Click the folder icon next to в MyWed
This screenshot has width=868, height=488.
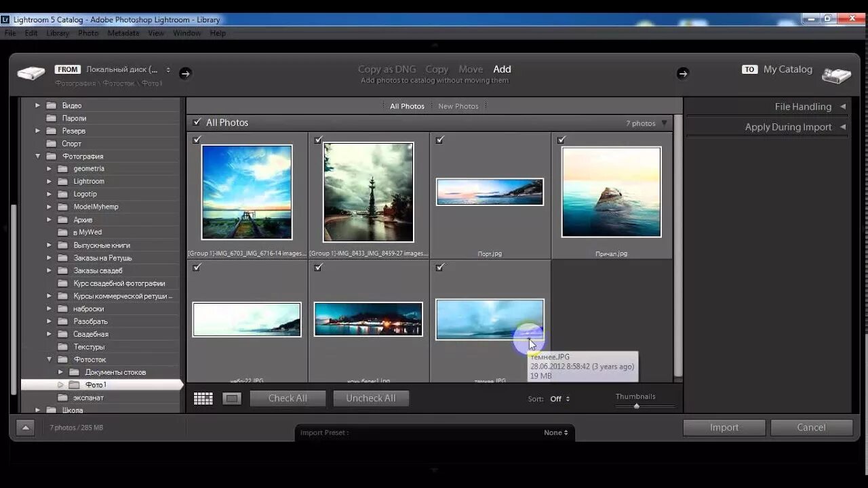click(x=62, y=232)
